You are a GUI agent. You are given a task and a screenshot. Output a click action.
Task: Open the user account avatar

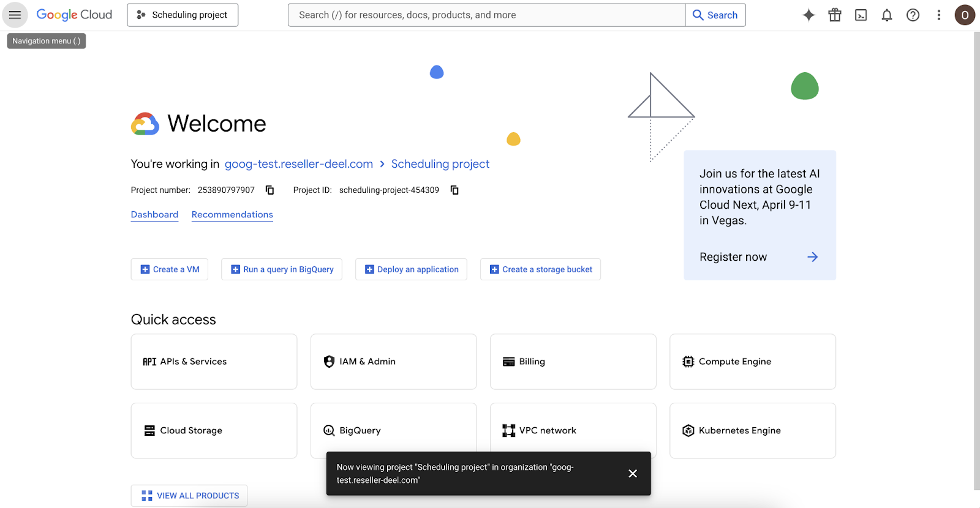[x=965, y=15]
